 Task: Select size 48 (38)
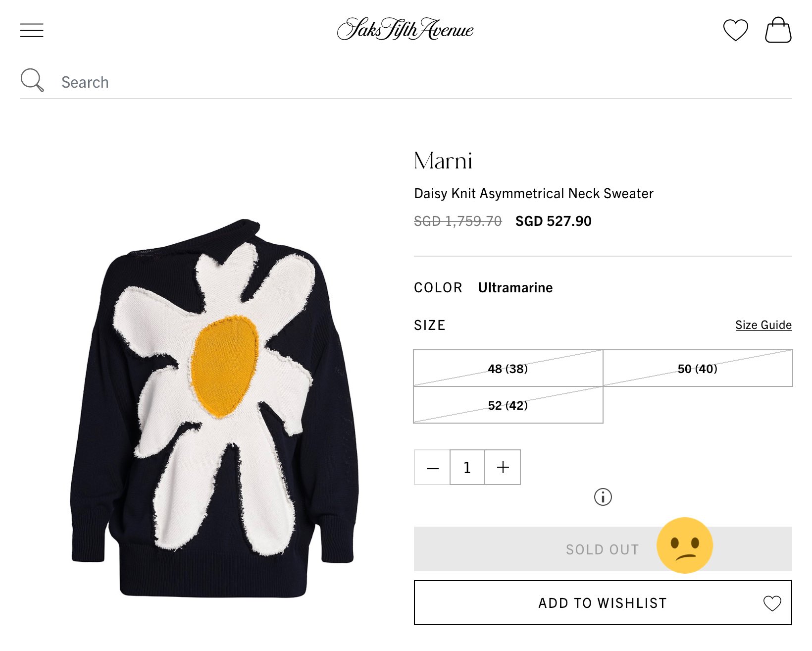tap(508, 368)
